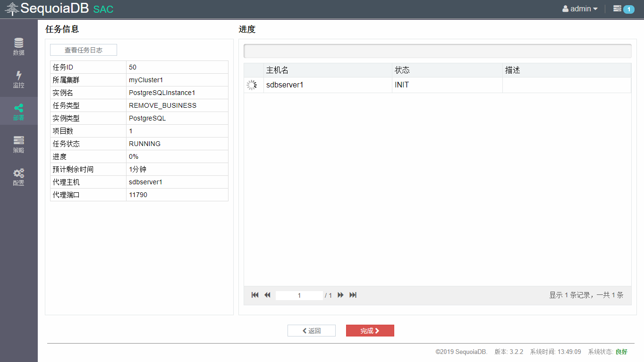Click the loading spinner for sdbserver1

[x=252, y=85]
